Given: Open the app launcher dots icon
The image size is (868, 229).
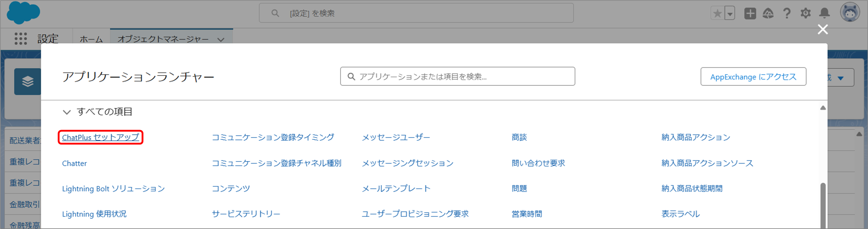Looking at the screenshot, I should (20, 39).
